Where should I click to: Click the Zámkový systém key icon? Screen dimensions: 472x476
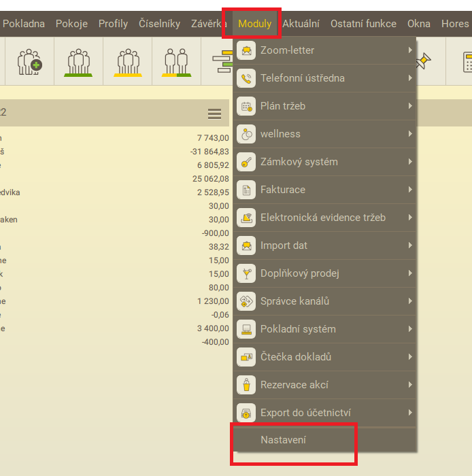tap(246, 162)
